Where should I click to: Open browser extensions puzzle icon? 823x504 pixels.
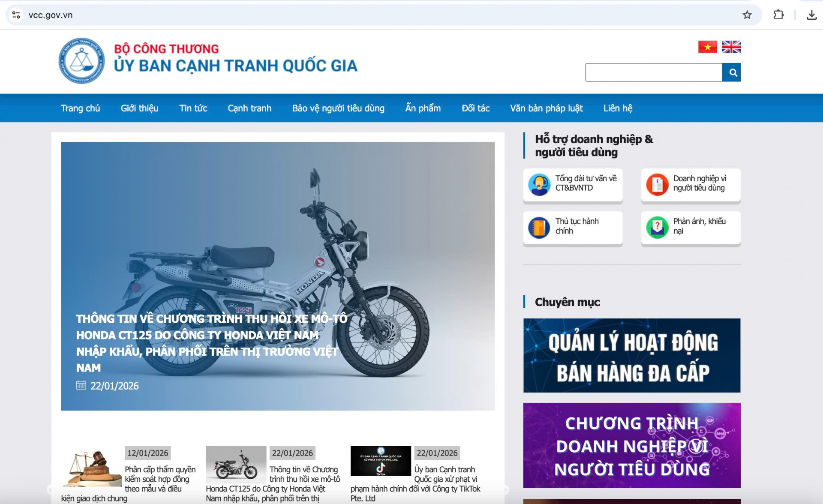[x=778, y=15]
